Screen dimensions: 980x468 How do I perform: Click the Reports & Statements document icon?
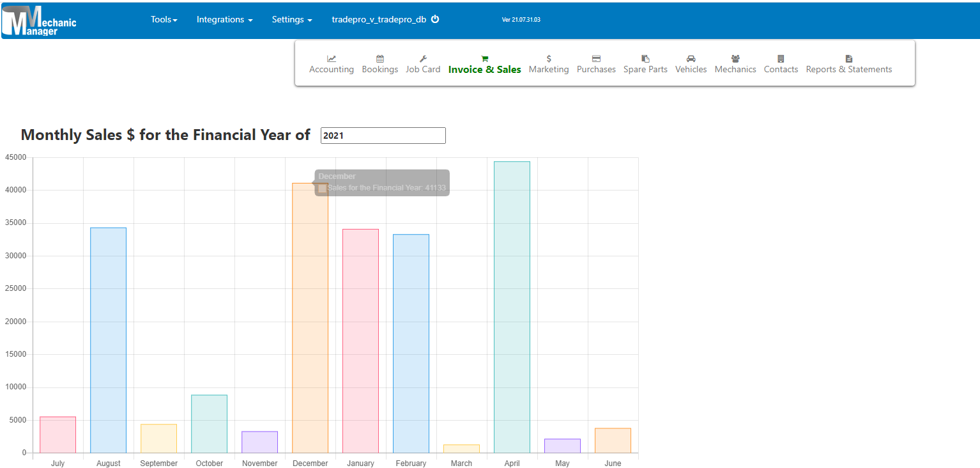849,58
